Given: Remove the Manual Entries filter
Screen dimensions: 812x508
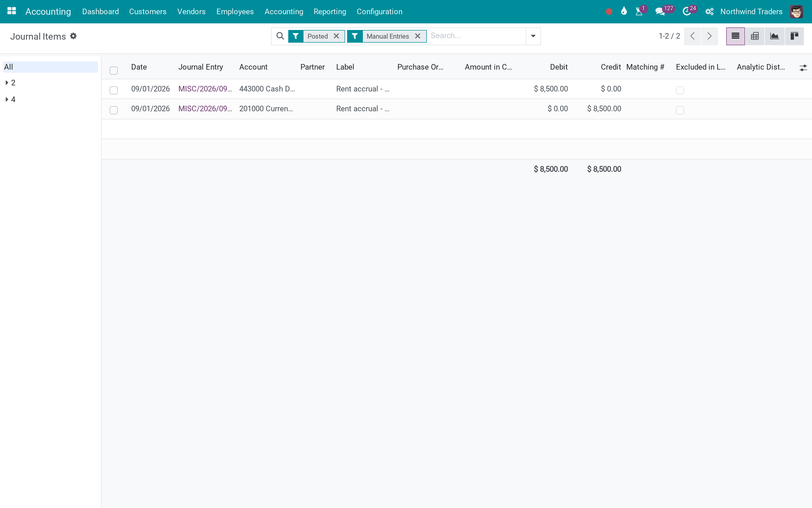Looking at the screenshot, I should point(418,36).
